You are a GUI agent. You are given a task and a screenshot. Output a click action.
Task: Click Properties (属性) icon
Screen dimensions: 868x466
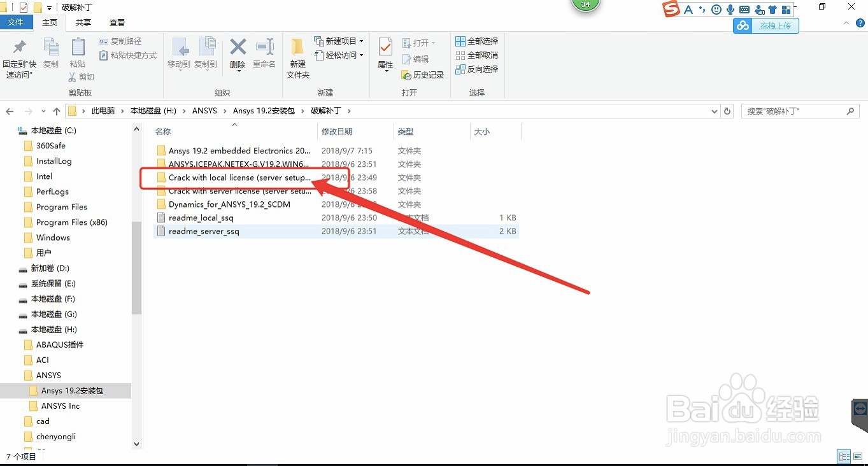(x=385, y=47)
